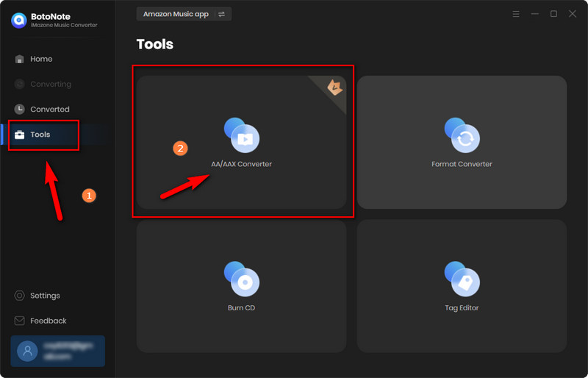Click the user account avatar icon
This screenshot has height=378, width=588.
[27, 351]
